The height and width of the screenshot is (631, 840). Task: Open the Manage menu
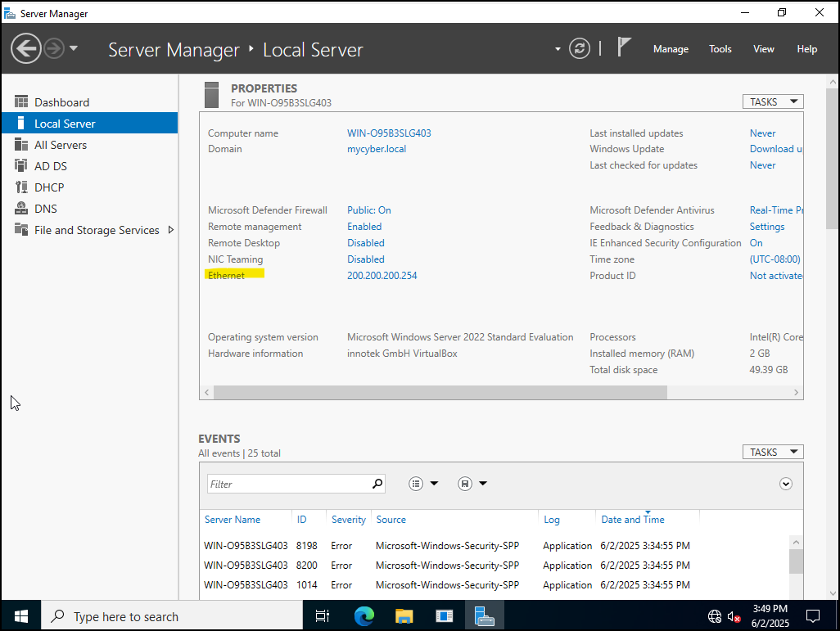(671, 49)
